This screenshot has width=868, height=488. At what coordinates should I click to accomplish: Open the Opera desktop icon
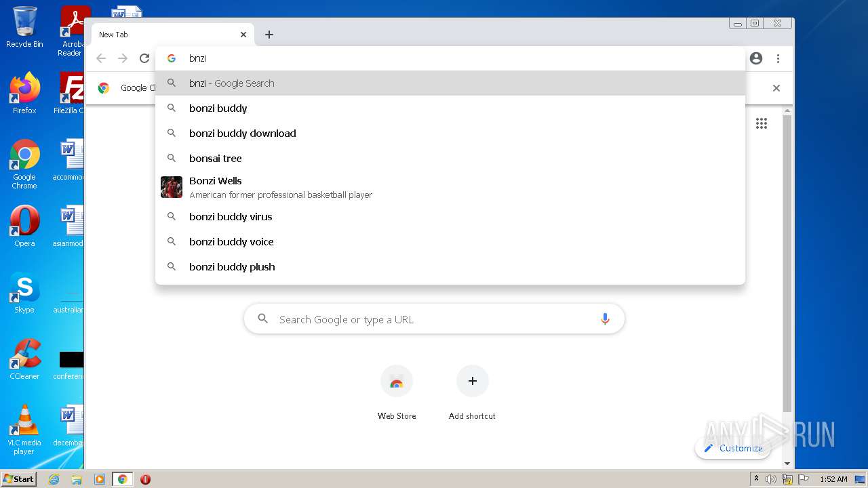click(x=24, y=226)
